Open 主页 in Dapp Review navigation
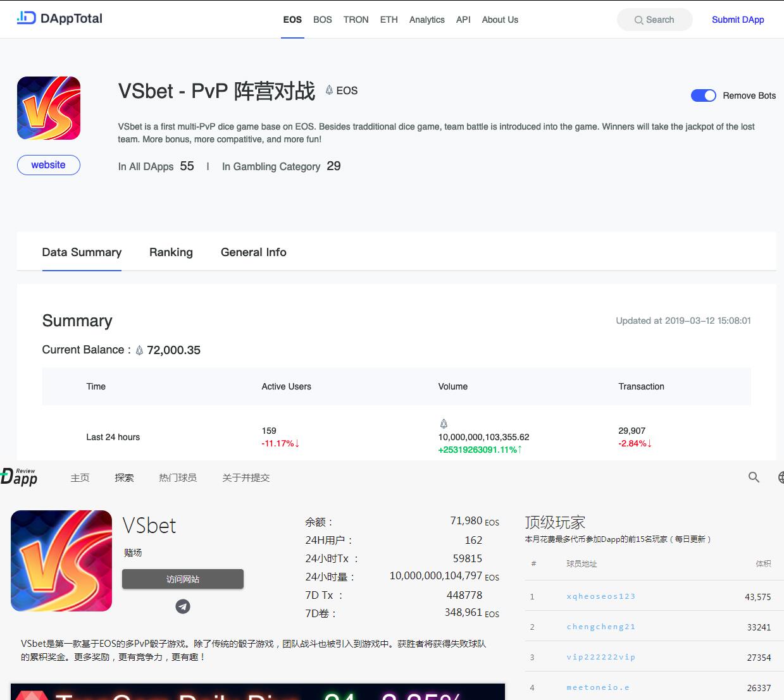Screen dimensions: 784x700 pos(80,477)
